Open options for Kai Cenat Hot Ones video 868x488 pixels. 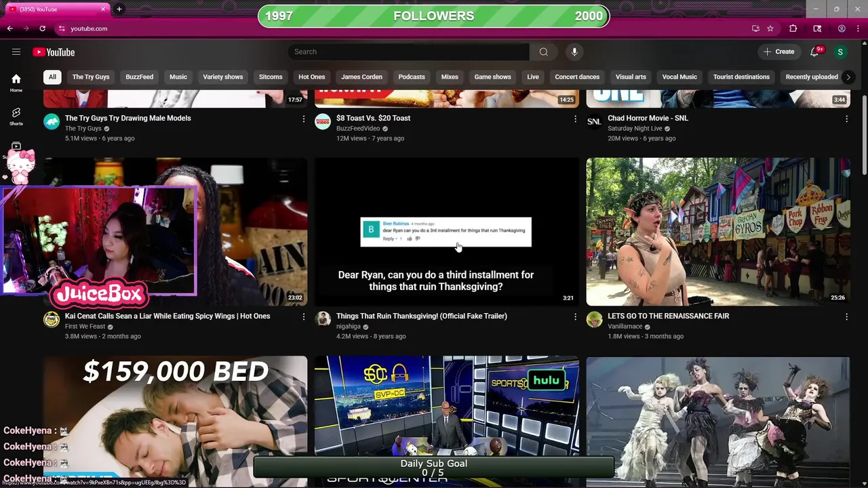[304, 317]
